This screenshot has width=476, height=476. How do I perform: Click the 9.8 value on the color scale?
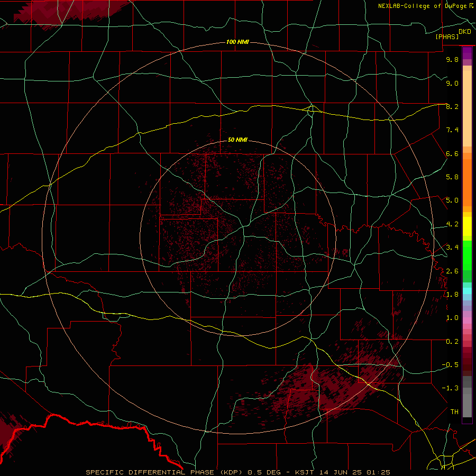tap(452, 59)
